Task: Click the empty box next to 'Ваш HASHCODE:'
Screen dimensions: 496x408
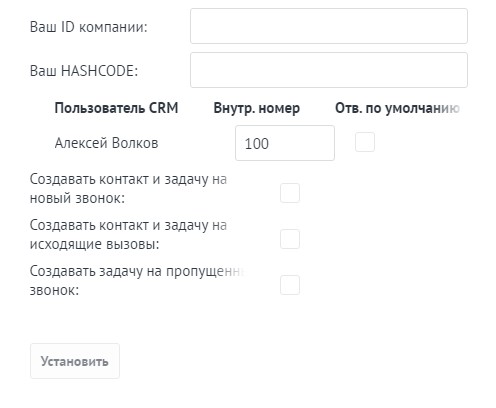Action: [329, 70]
